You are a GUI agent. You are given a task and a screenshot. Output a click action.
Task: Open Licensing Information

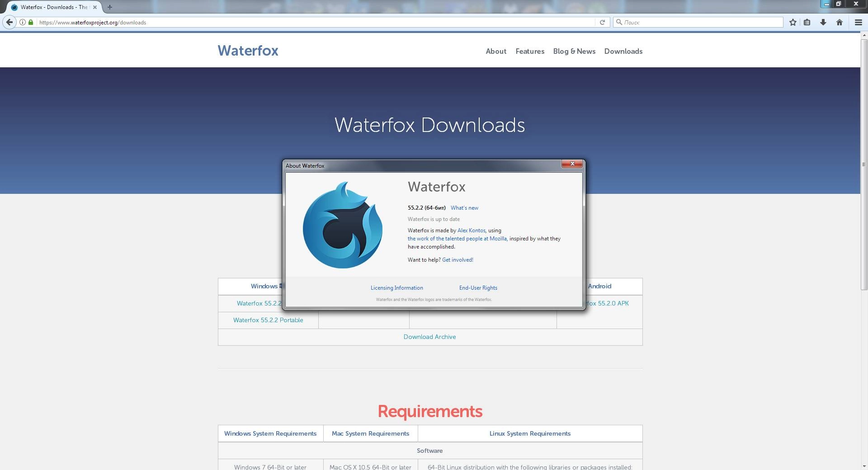pos(396,288)
